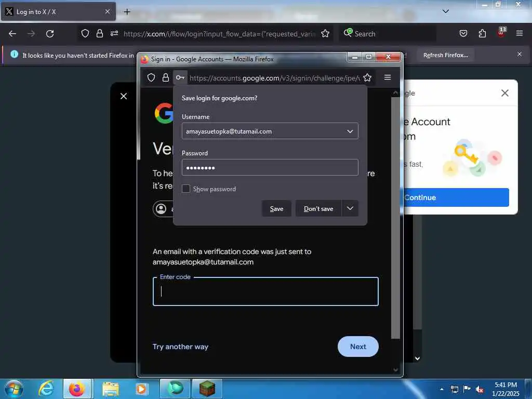Image resolution: width=532 pixels, height=399 pixels.
Task: Open the list all tabs chevron
Action: (x=446, y=11)
